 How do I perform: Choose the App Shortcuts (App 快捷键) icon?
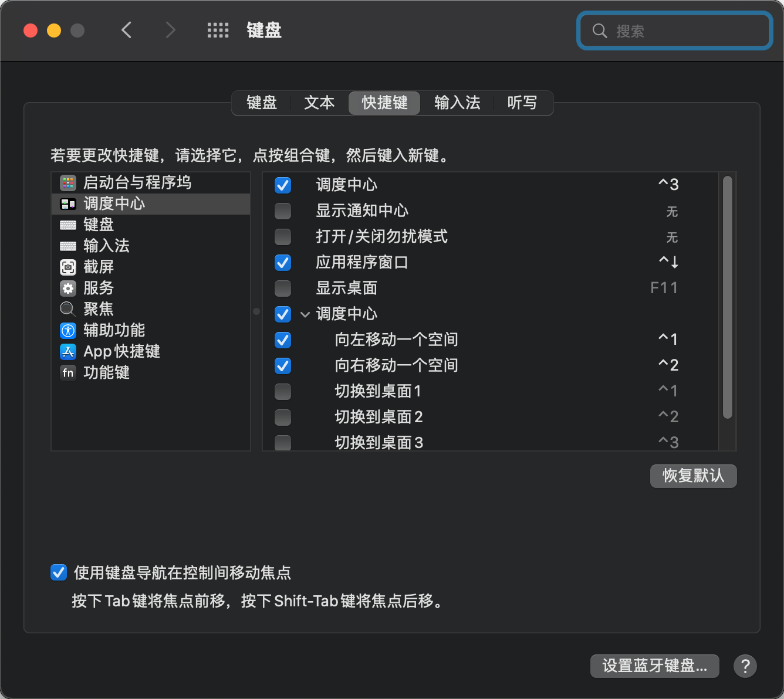pyautogui.click(x=68, y=352)
